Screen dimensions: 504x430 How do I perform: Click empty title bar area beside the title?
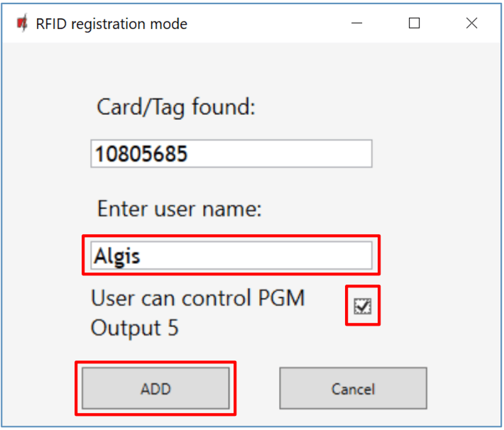(x=270, y=23)
